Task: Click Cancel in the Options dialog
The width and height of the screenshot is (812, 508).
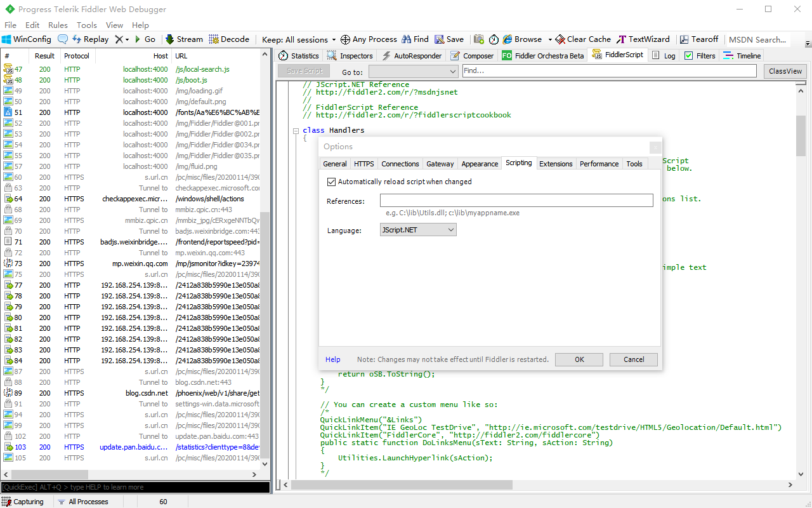Action: coord(634,359)
